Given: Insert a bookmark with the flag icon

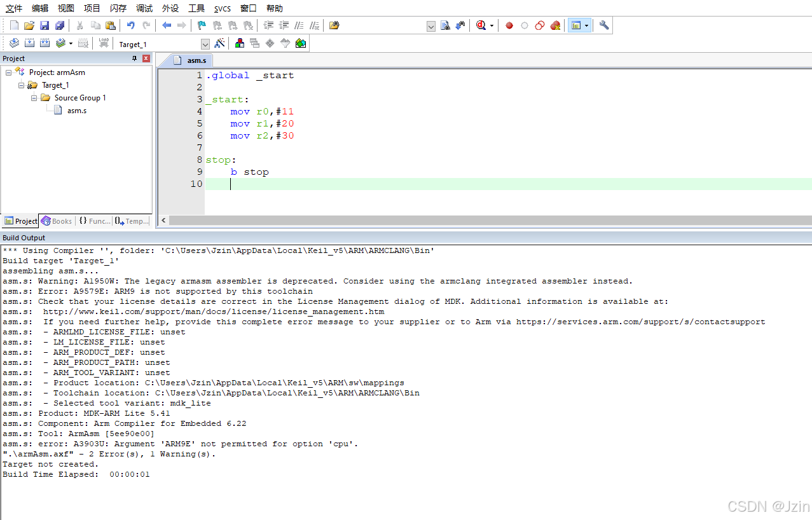Looking at the screenshot, I should (202, 25).
